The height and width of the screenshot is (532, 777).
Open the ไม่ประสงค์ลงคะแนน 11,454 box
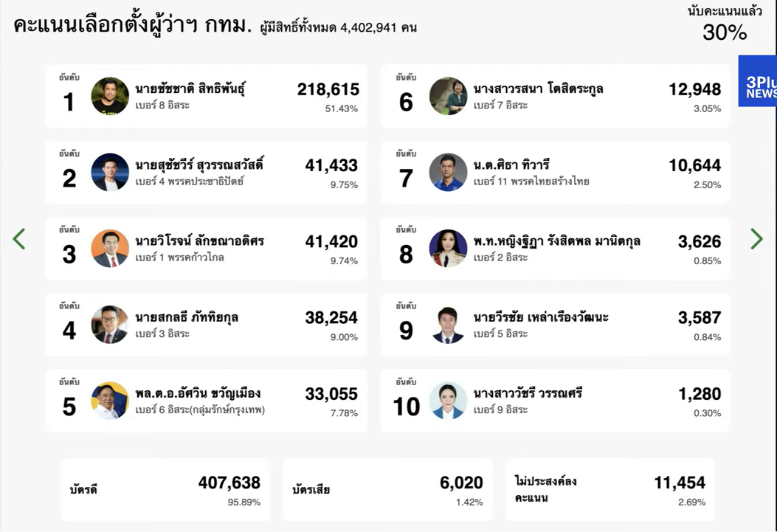point(610,489)
